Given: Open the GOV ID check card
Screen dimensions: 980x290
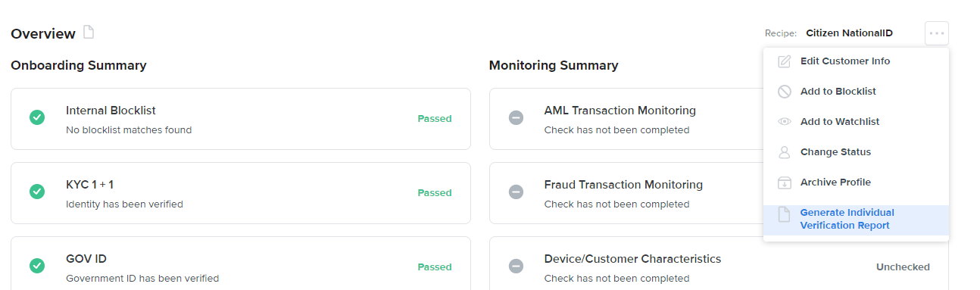Looking at the screenshot, I should click(241, 263).
